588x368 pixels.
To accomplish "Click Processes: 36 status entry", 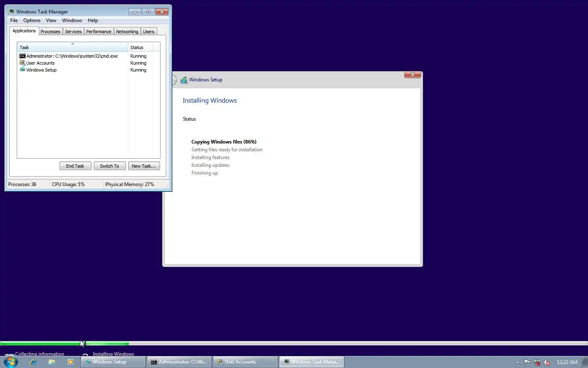I will pos(22,184).
